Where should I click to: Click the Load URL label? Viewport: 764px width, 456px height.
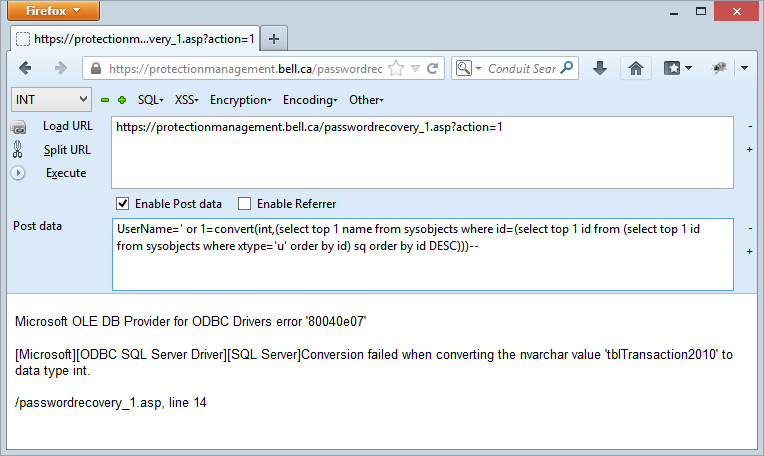68,126
